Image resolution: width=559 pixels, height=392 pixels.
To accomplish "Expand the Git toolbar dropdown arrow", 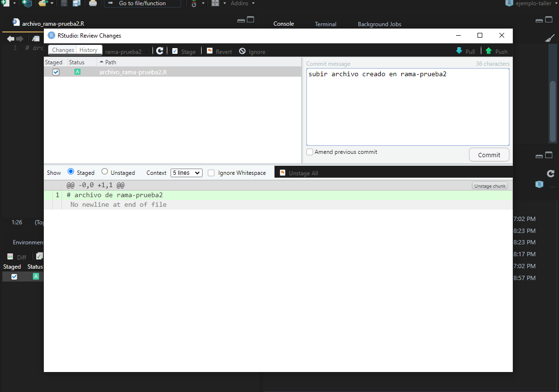I will pos(203,3).
